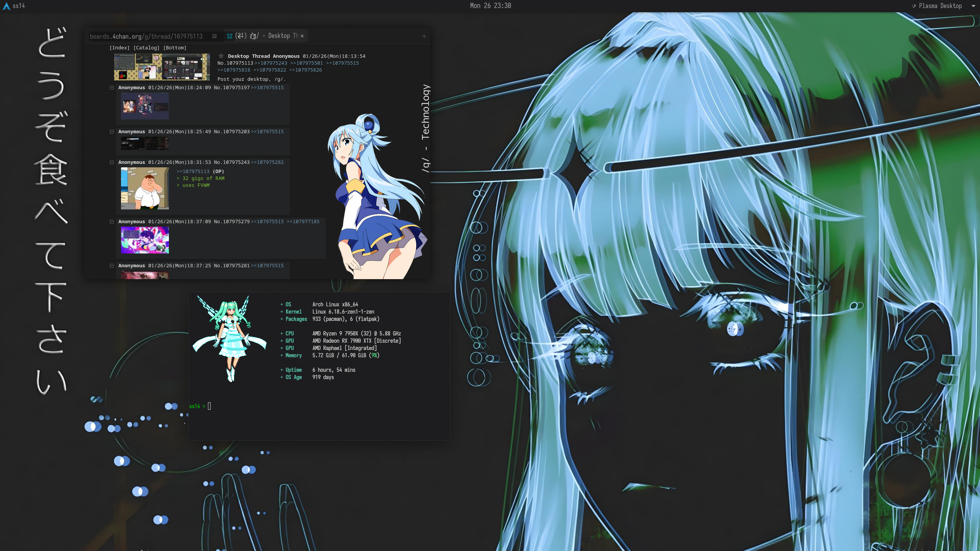Collapse post No.107975197
980x551 pixels.
click(x=112, y=88)
